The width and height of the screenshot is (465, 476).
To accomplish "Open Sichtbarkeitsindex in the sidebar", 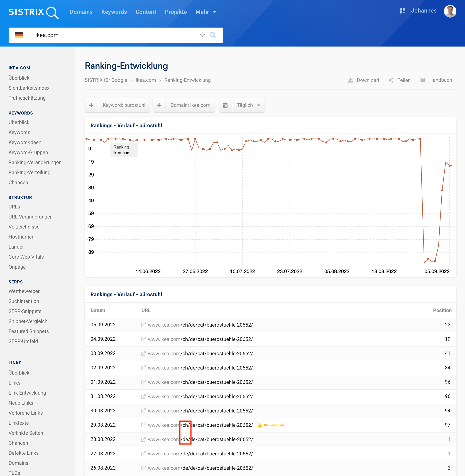I will 29,88.
